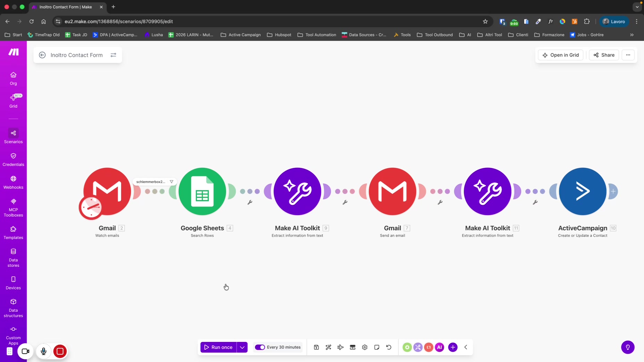The height and width of the screenshot is (362, 644).
Task: Toggle the Every 30 minutes scheduling switch
Action: [x=260, y=347]
